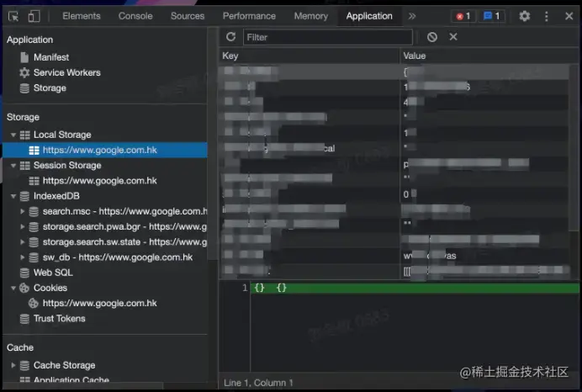The image size is (582, 392).
Task: Activate the inspect element picker icon
Action: click(13, 16)
